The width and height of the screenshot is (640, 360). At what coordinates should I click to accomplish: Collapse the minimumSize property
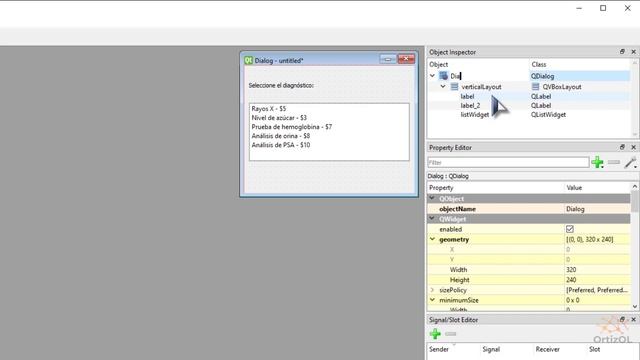tap(432, 300)
